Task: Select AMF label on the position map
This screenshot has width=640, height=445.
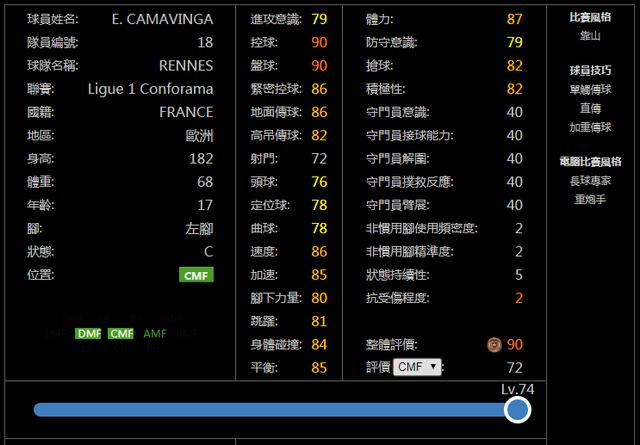Action: click(155, 334)
